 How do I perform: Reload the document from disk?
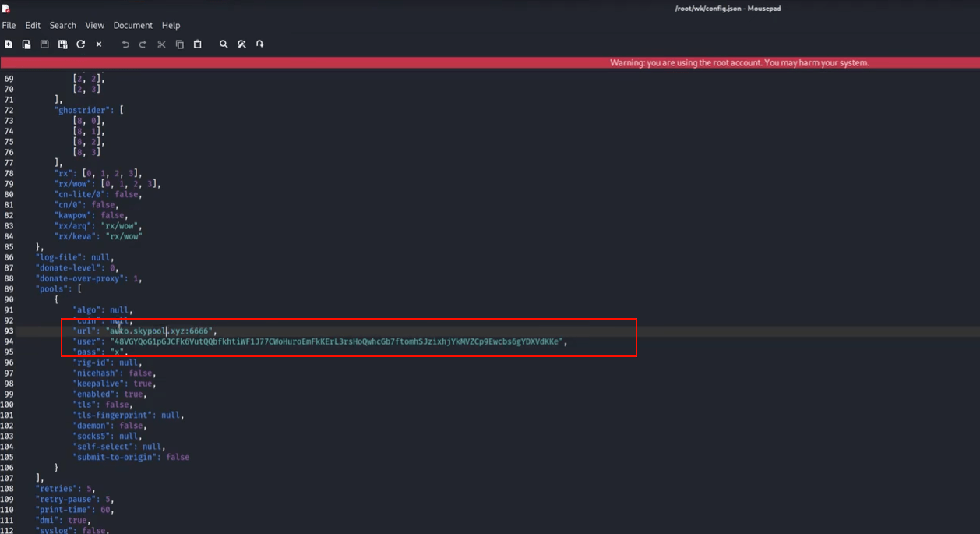coord(80,44)
